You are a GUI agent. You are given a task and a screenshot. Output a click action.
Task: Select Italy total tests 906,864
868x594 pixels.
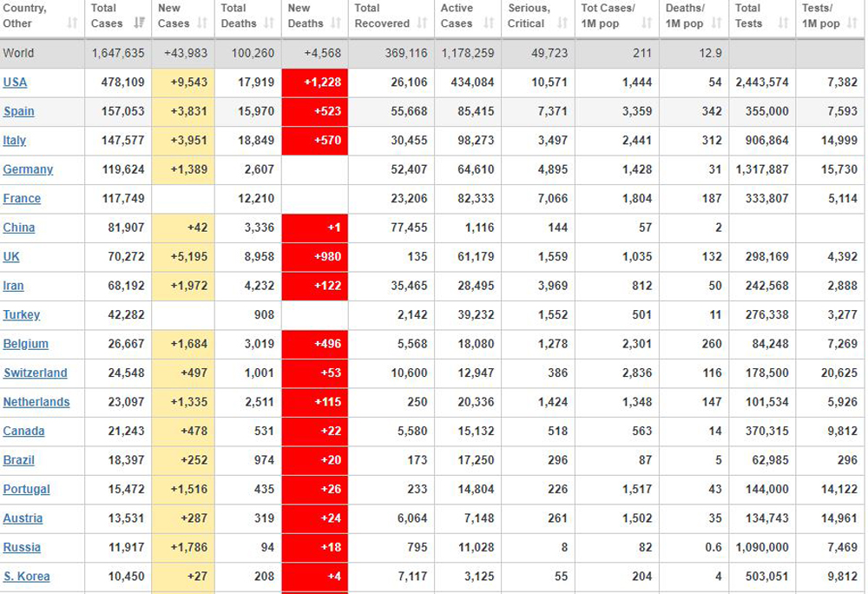tap(766, 141)
